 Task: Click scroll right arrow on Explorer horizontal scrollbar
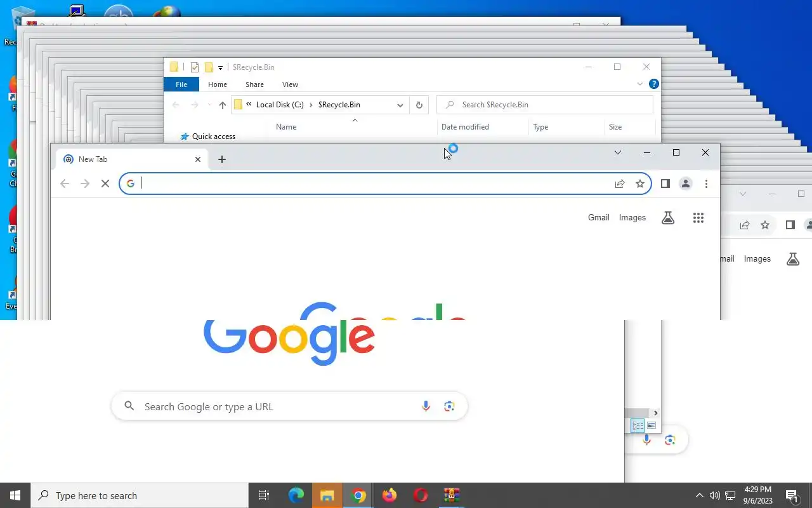(655, 413)
